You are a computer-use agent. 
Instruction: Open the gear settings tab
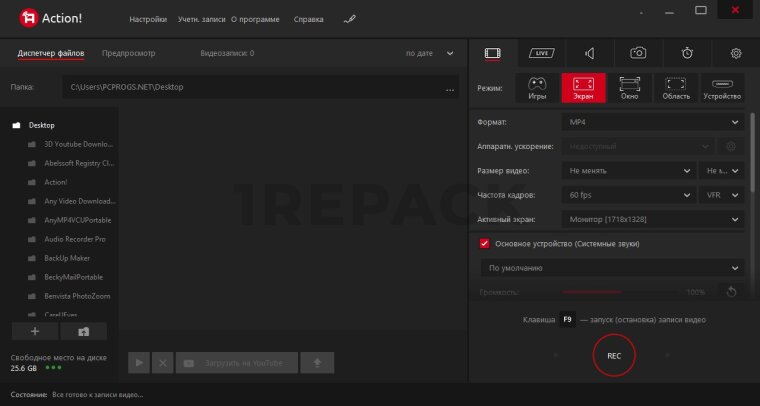point(736,52)
